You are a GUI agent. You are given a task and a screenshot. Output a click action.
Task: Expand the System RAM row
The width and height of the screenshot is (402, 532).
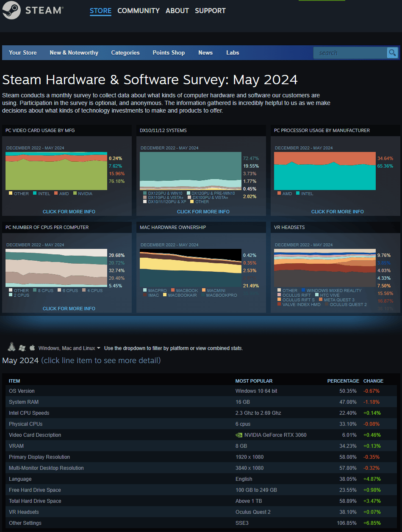coord(201,402)
